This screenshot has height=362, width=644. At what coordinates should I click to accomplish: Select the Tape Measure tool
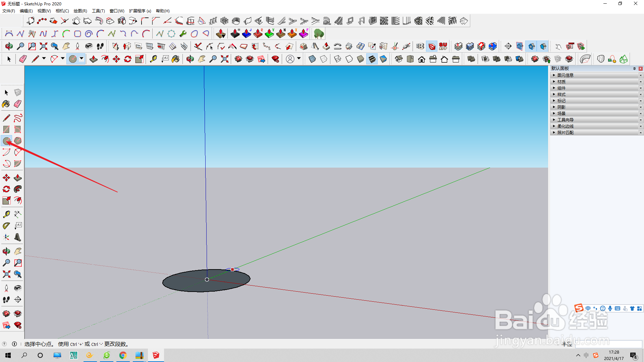[6, 214]
